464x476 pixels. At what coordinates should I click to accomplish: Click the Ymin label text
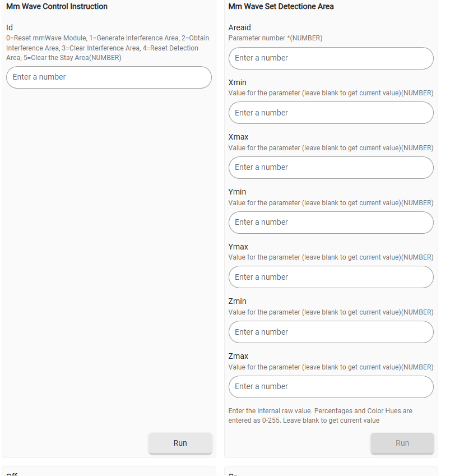(x=238, y=192)
